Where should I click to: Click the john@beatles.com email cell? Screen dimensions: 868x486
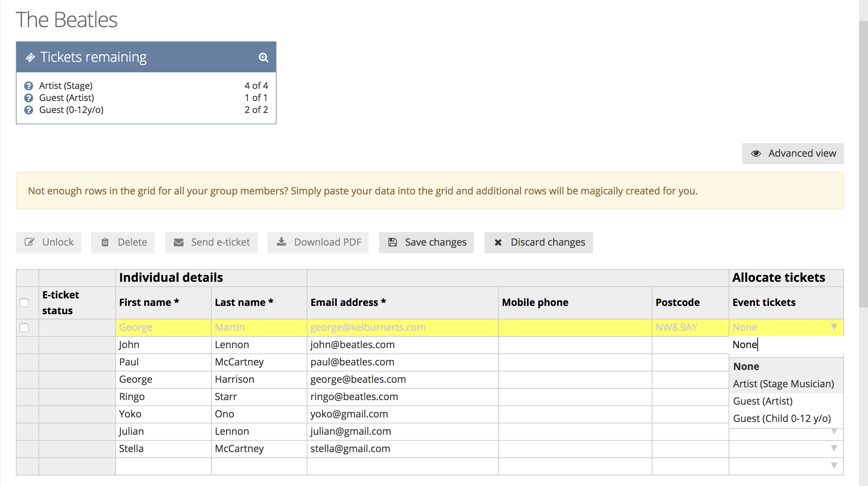point(402,345)
